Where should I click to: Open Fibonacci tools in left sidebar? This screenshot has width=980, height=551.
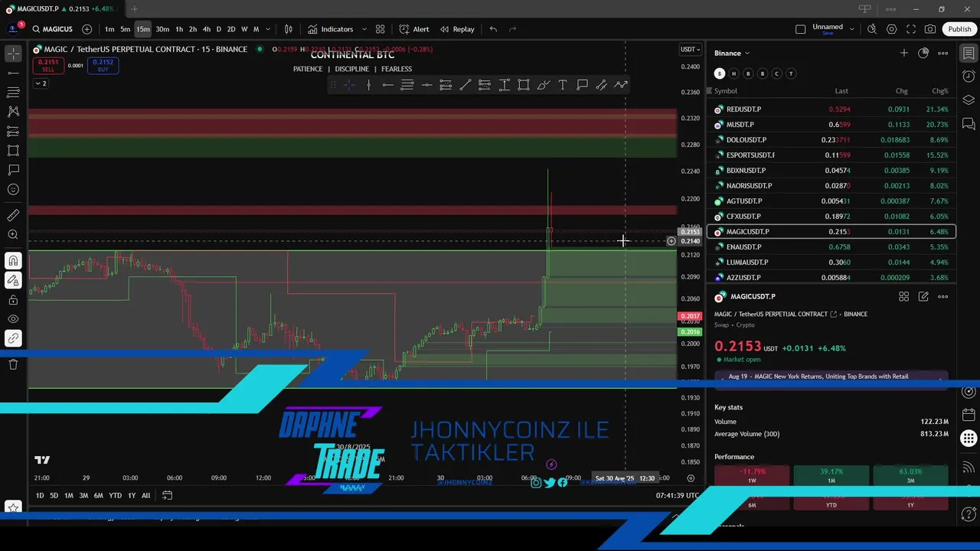click(x=13, y=92)
